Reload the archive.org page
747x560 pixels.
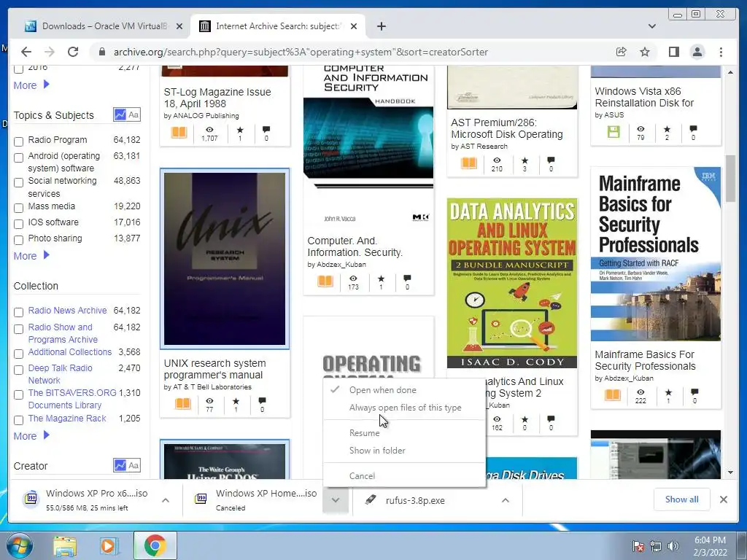point(72,52)
